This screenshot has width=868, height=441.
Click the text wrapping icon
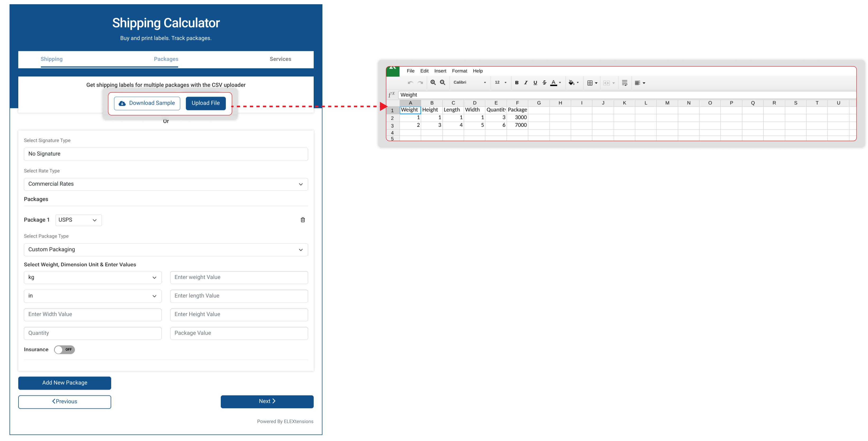click(624, 82)
